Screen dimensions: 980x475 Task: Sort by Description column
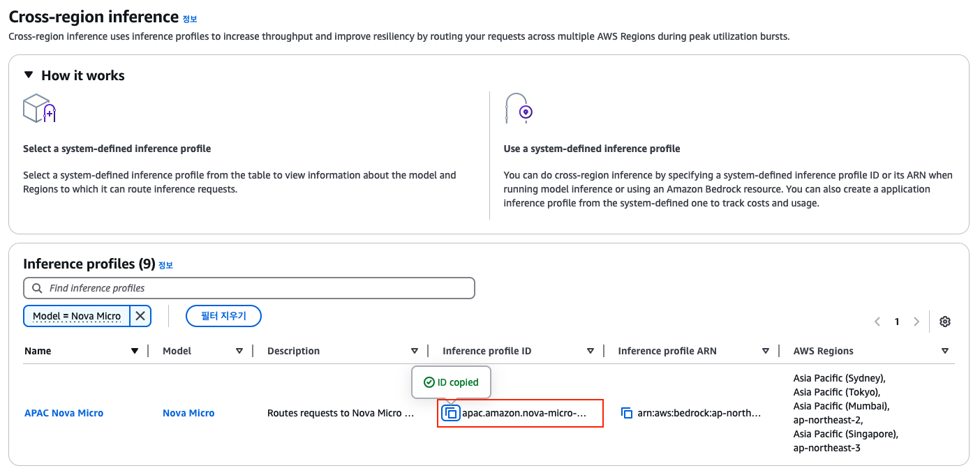(x=415, y=351)
